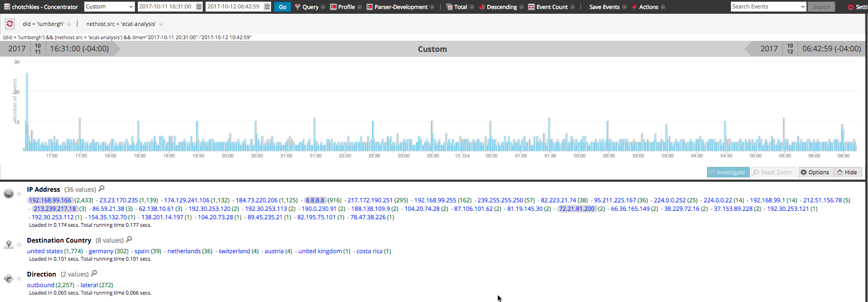Drill into IP 217.172.190.251
Screen dimensions: 868x302
coord(370,200)
